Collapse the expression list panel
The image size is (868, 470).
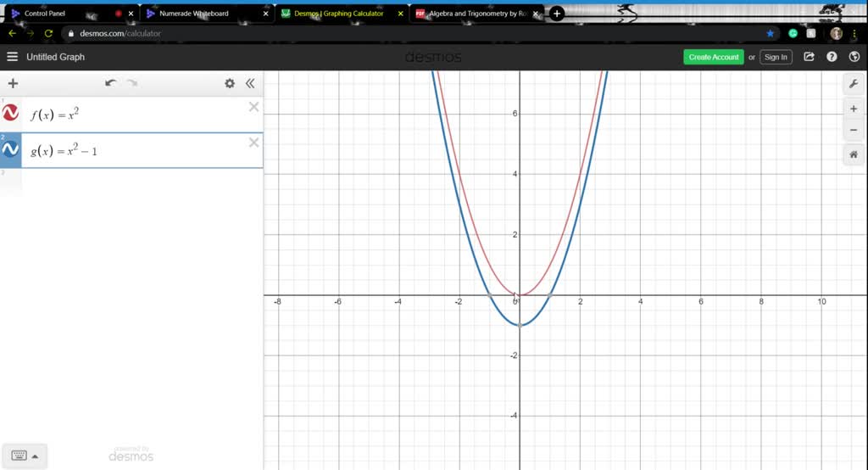pyautogui.click(x=250, y=83)
